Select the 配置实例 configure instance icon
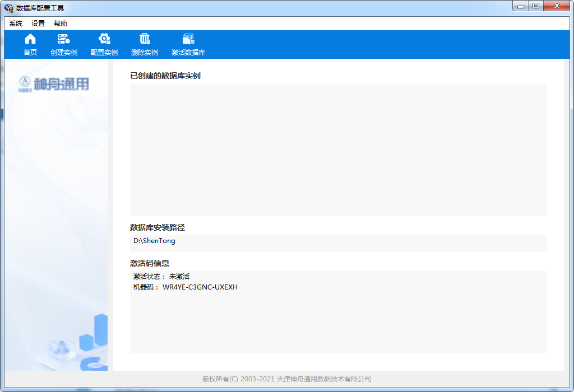 point(104,44)
